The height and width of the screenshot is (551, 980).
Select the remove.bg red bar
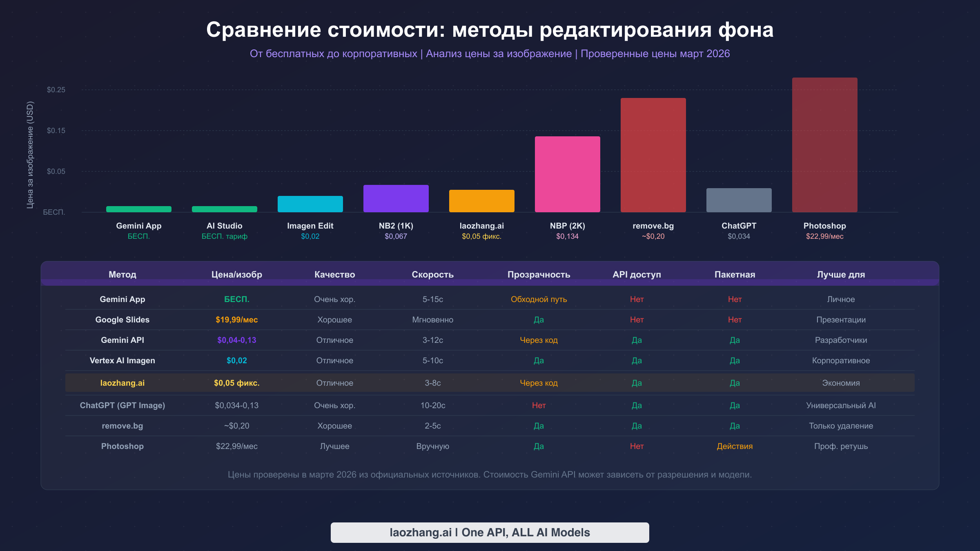653,155
